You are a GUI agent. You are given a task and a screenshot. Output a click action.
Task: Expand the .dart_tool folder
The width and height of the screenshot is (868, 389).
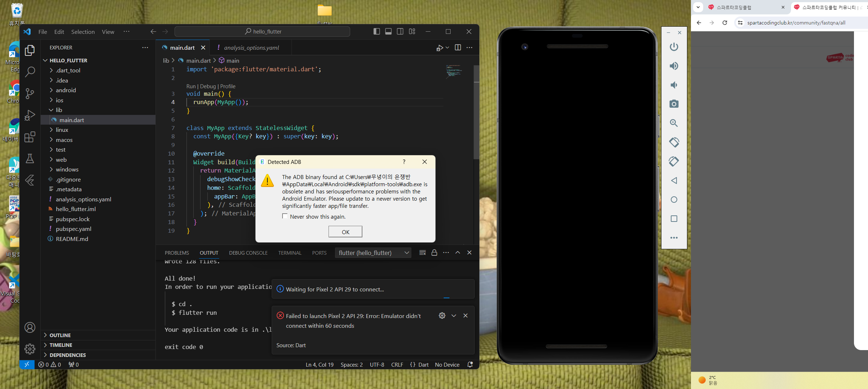(98, 70)
